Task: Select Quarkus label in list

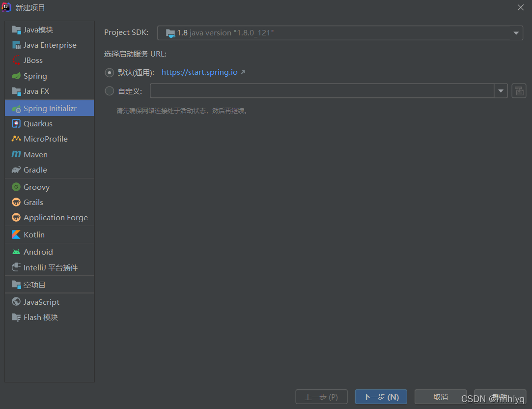Action: coord(38,123)
